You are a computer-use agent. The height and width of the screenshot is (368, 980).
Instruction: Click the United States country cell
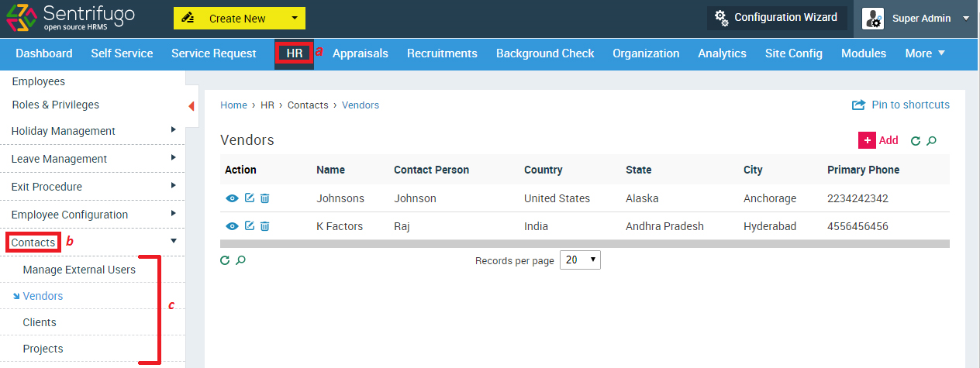point(557,198)
